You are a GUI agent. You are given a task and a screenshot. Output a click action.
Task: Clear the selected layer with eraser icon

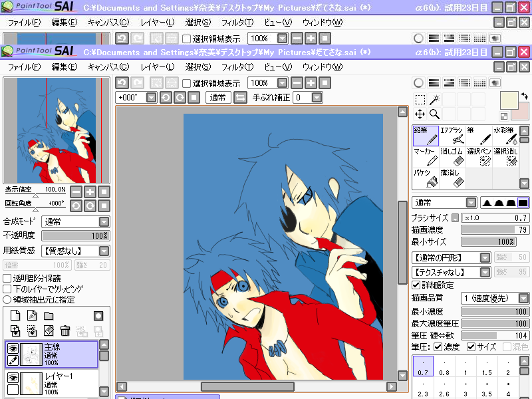coord(49,331)
